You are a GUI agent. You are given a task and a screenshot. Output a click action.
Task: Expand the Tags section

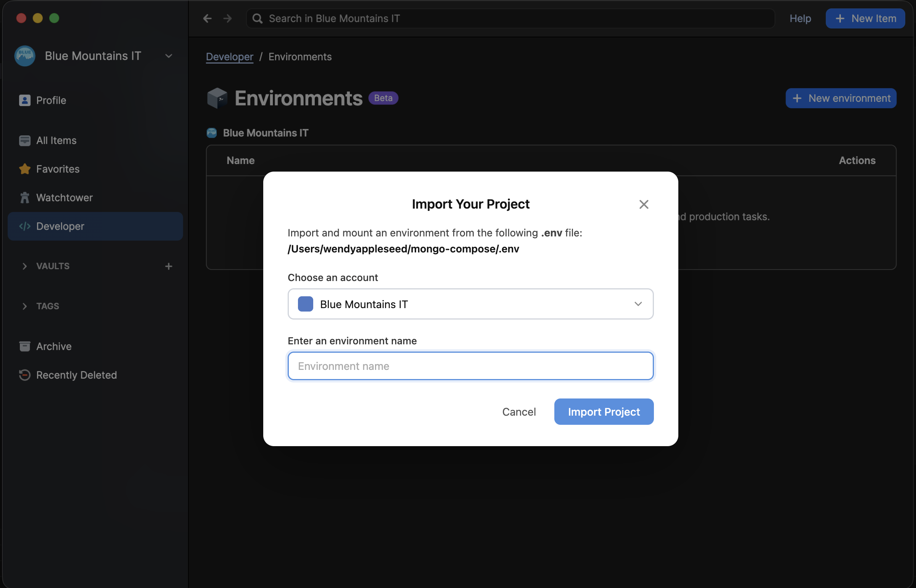point(24,306)
